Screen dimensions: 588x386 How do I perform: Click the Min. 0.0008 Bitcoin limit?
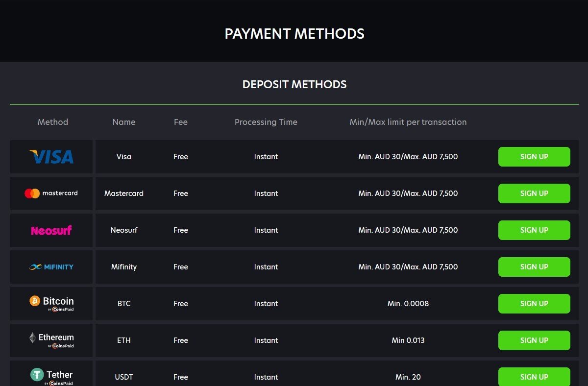408,304
